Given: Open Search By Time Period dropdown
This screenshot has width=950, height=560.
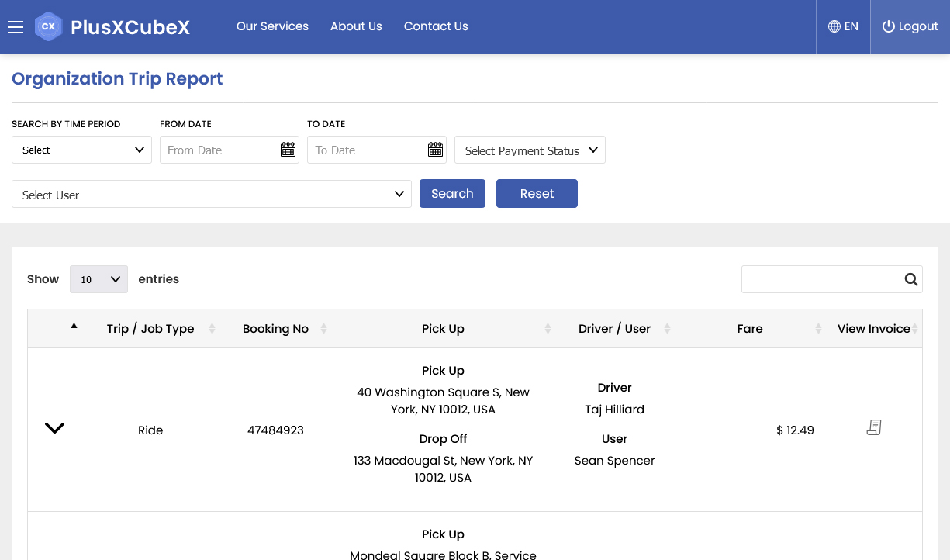Looking at the screenshot, I should point(81,150).
